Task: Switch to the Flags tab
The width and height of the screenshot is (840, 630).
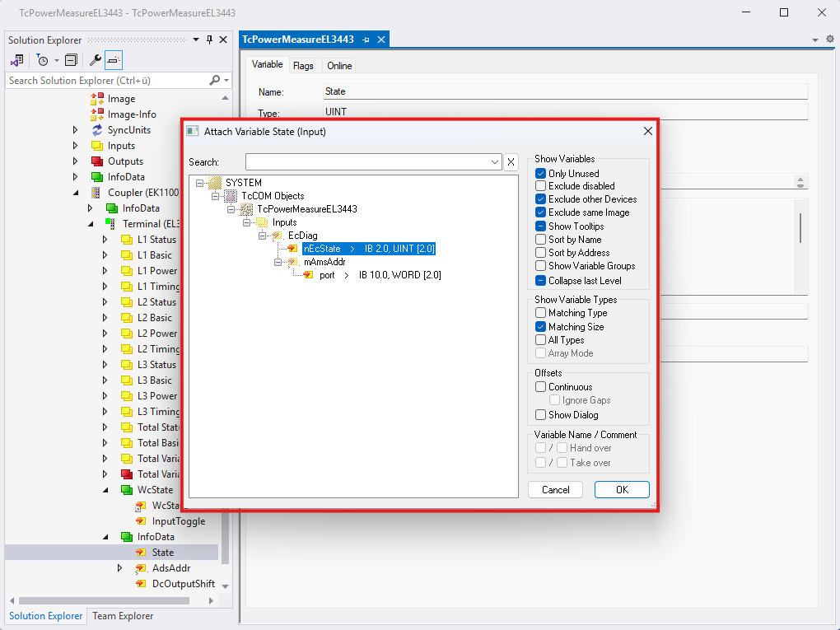Action: (303, 66)
